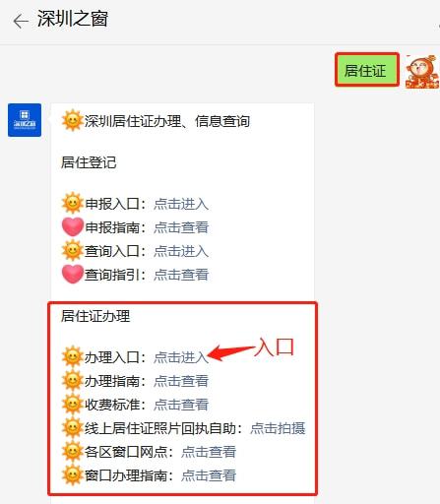The height and width of the screenshot is (504, 440).
Task: Tap the sun emoji beside 深圳居住证办理
Action: coord(72,120)
